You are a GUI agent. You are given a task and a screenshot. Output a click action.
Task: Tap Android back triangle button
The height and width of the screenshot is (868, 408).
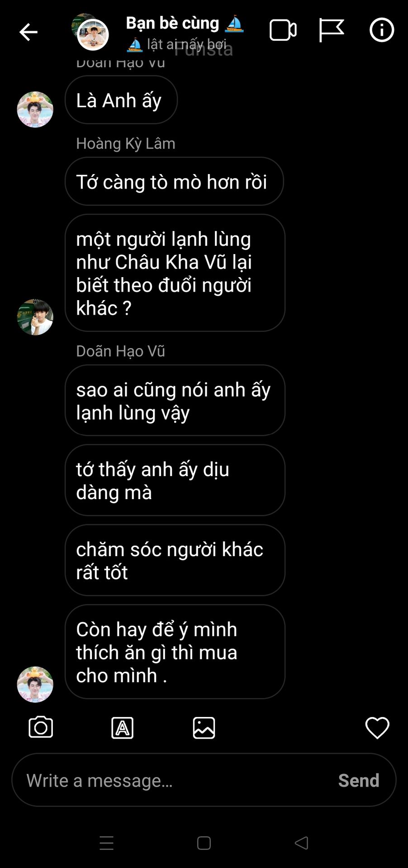coord(302,843)
